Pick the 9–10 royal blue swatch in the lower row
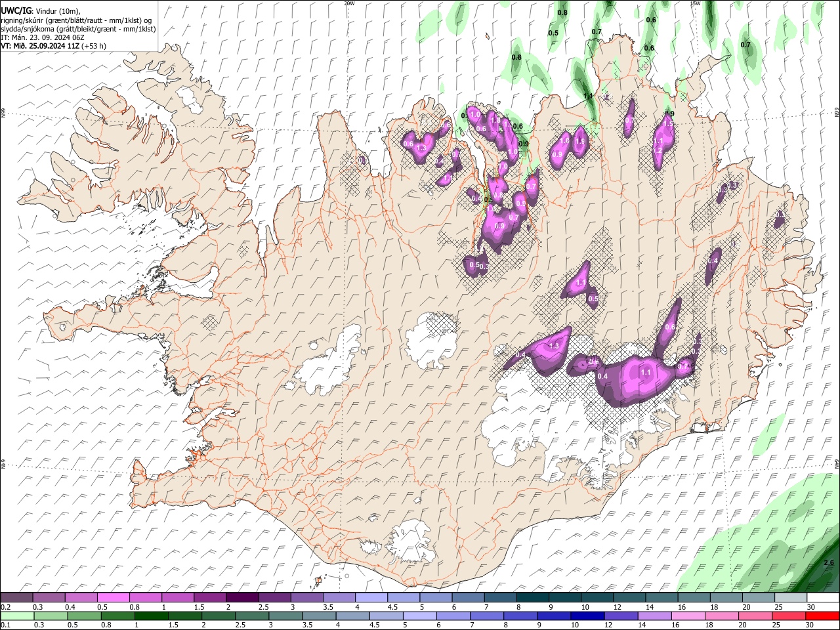Screen dimensions: 840x630 [553, 616]
